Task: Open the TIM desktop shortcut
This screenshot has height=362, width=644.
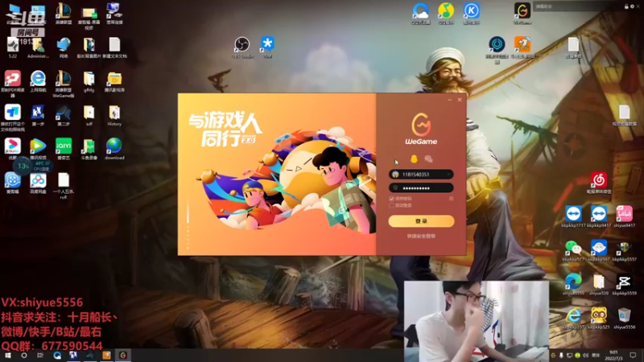Action: click(267, 47)
